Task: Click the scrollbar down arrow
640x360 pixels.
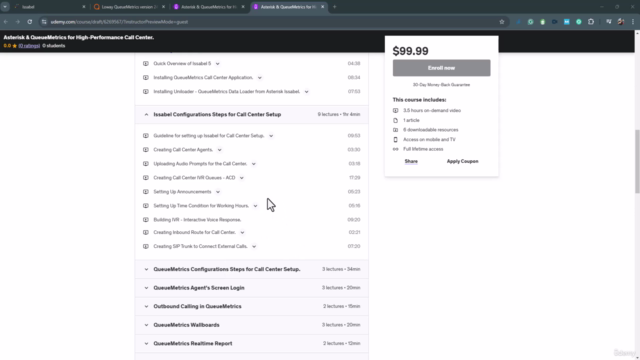Action: point(637,358)
